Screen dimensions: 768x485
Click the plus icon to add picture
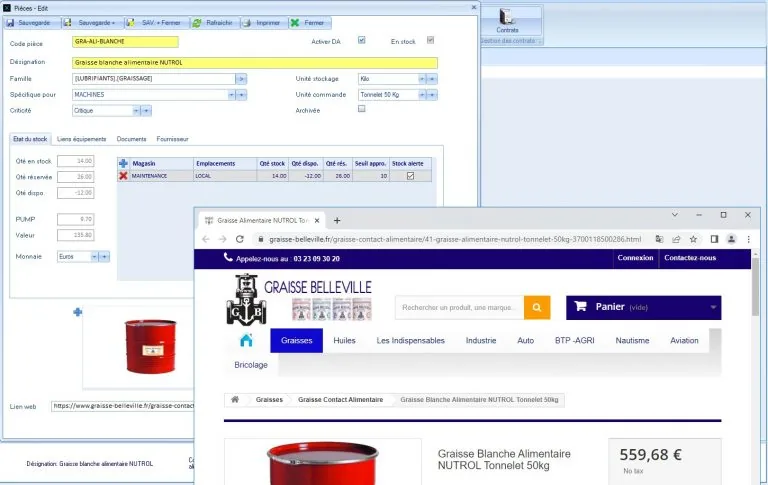coord(77,312)
